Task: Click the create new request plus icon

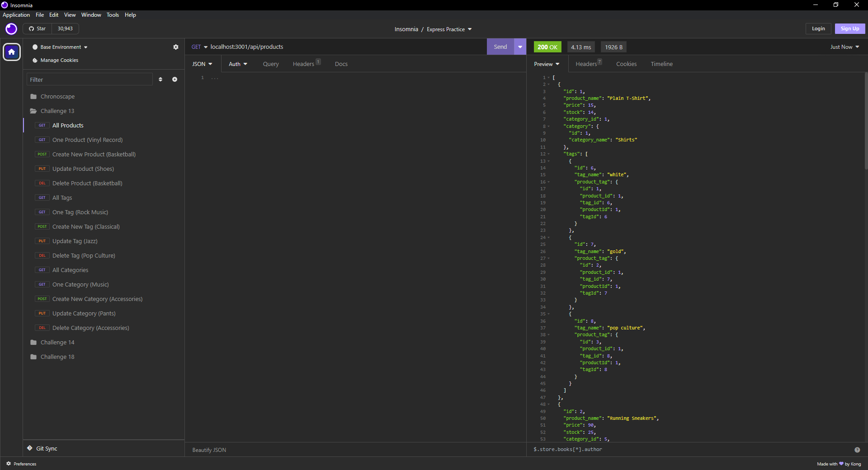Action: pos(175,80)
